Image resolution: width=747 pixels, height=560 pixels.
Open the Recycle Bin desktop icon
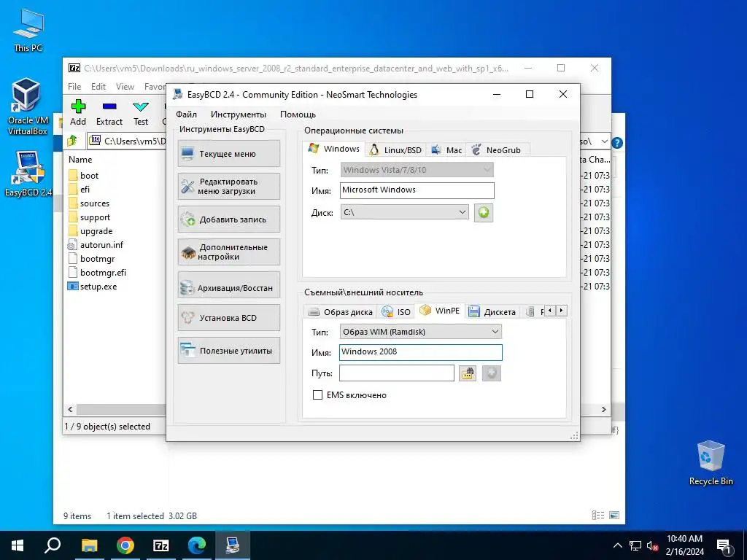711,463
